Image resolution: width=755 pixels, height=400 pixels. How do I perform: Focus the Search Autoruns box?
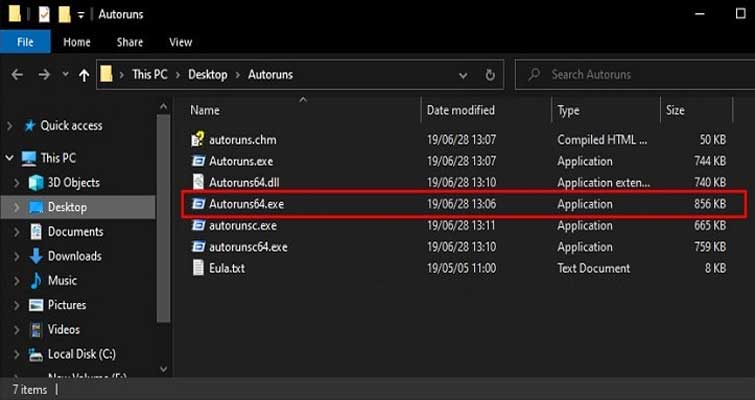tap(635, 75)
